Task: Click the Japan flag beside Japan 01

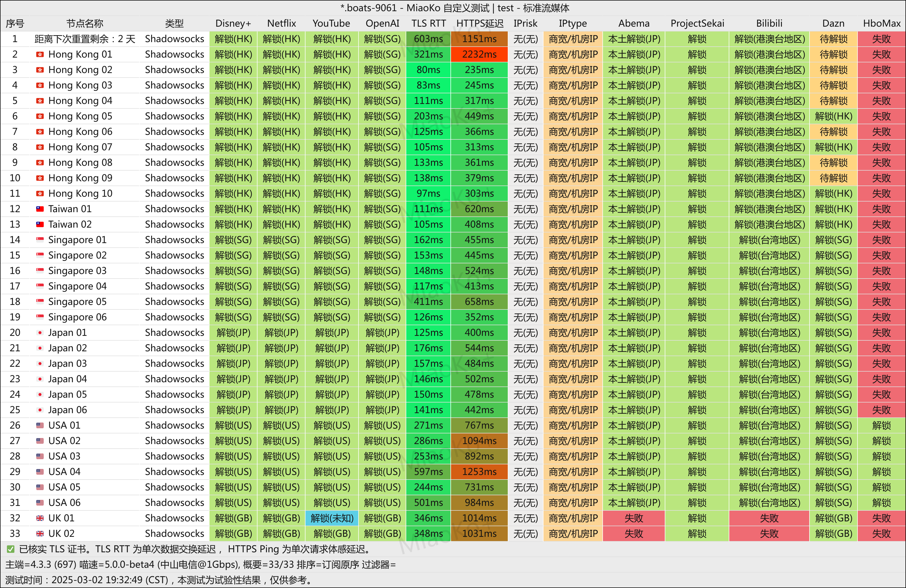Action: (40, 333)
